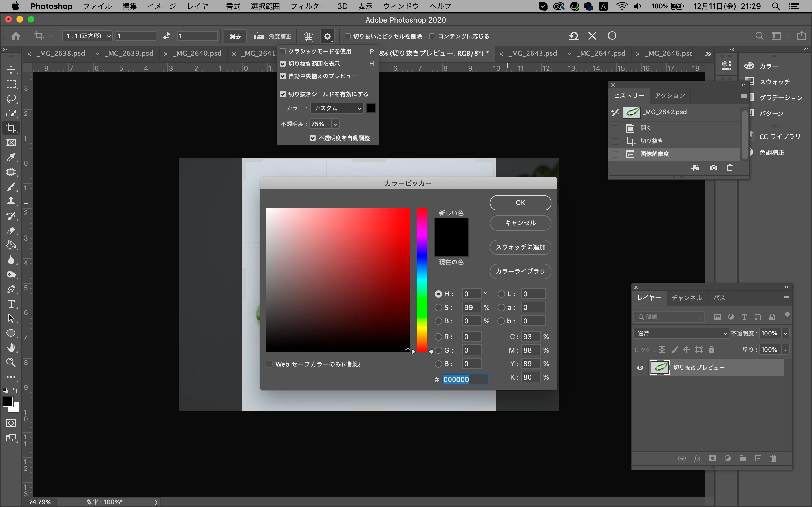This screenshot has height=507, width=812.
Task: Select the Type tool
Action: 11,304
